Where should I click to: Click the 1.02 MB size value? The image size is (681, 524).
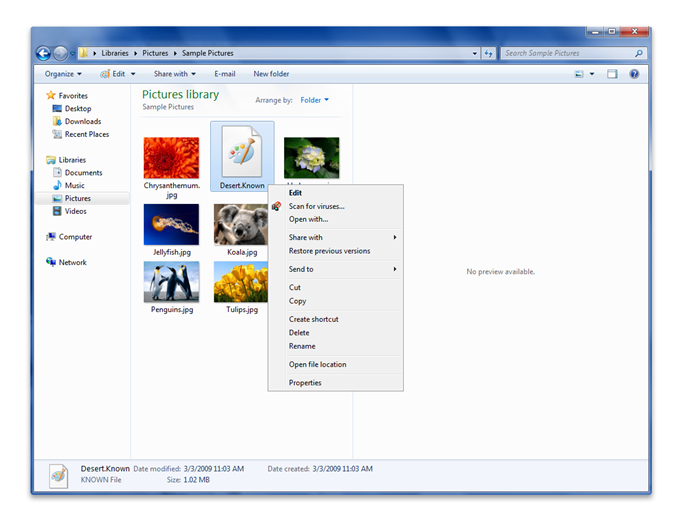[x=197, y=480]
